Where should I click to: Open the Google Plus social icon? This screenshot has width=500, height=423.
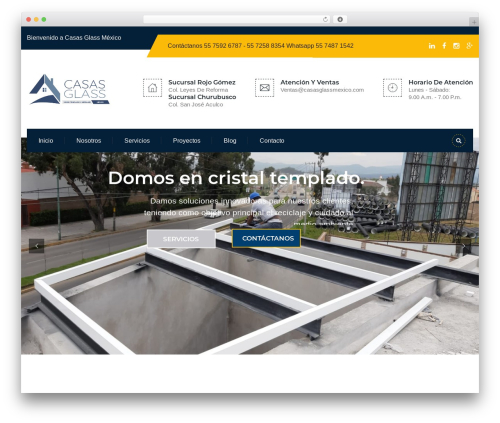point(469,46)
